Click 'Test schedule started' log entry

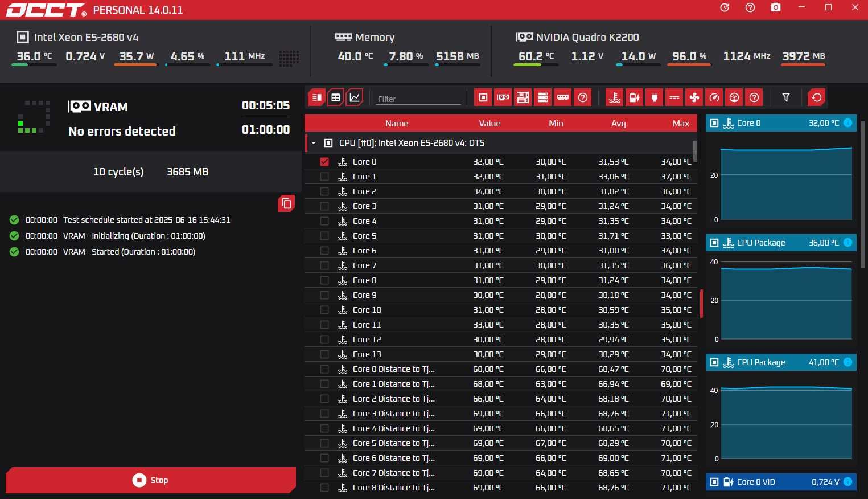[147, 220]
